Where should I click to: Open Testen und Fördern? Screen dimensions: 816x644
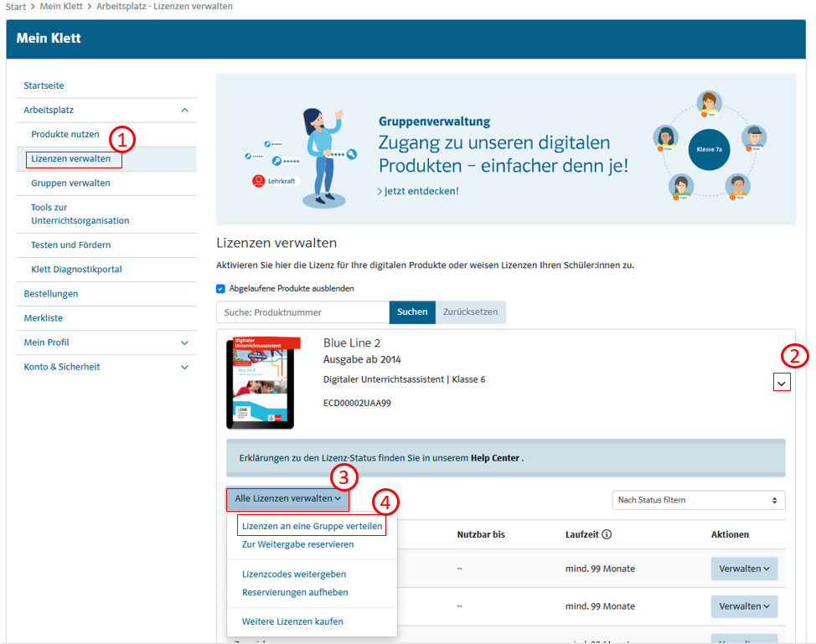70,245
